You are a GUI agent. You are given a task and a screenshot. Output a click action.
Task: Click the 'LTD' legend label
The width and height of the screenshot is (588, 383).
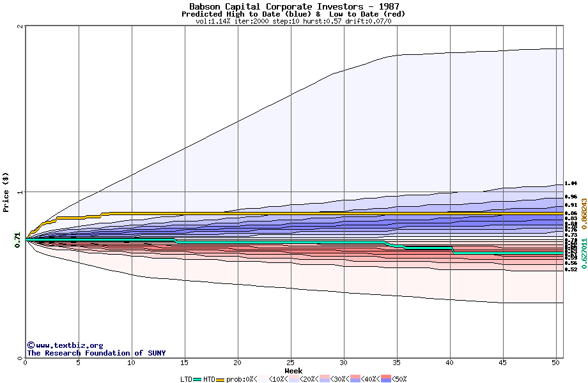187,379
